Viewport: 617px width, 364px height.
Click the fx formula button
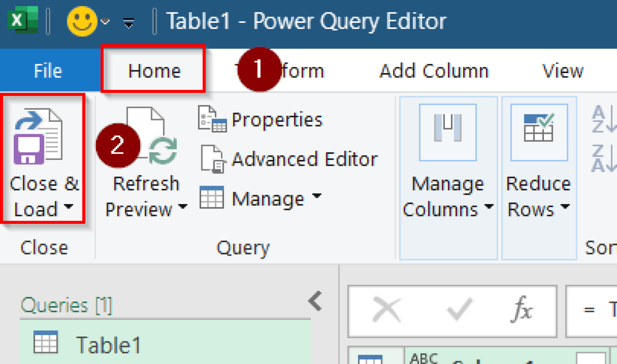(522, 310)
